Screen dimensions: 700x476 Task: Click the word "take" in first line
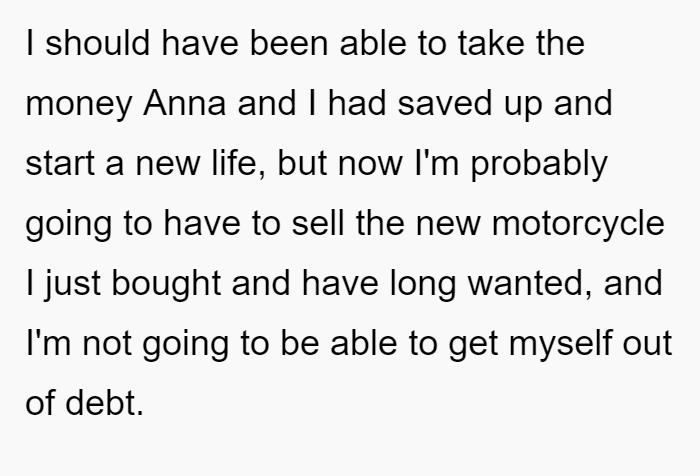click(x=491, y=43)
